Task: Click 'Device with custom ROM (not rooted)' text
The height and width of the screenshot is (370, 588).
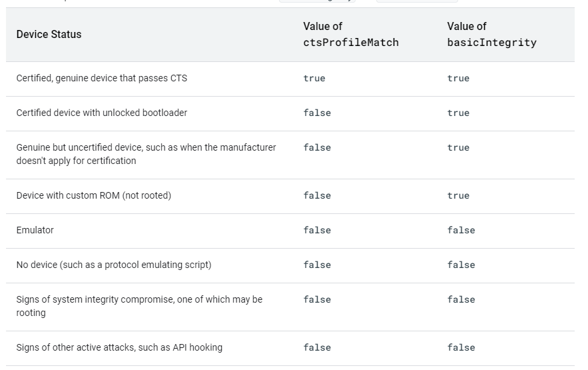Action: click(x=94, y=195)
